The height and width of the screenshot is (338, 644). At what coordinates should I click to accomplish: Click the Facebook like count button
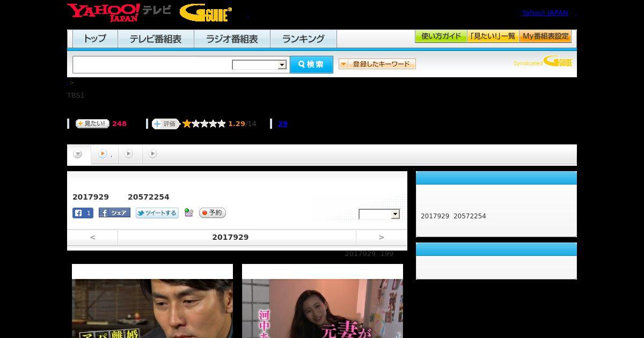(83, 213)
